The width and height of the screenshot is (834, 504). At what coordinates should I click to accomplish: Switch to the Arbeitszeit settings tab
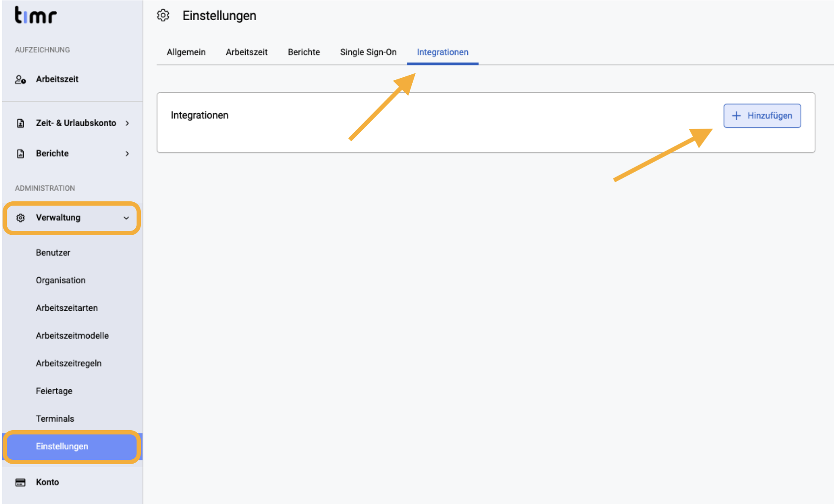[247, 52]
